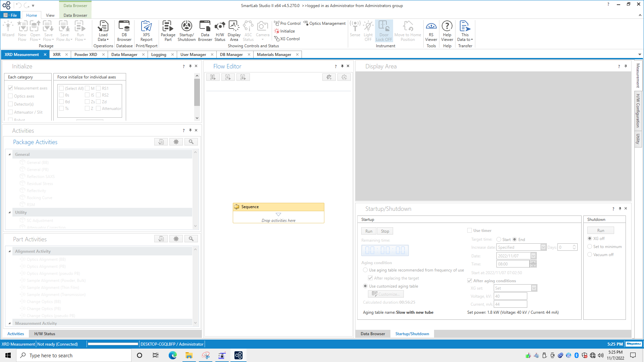Viewport: 644px width, 362px height.
Task: Open the View ribbon tab
Action: click(50, 15)
